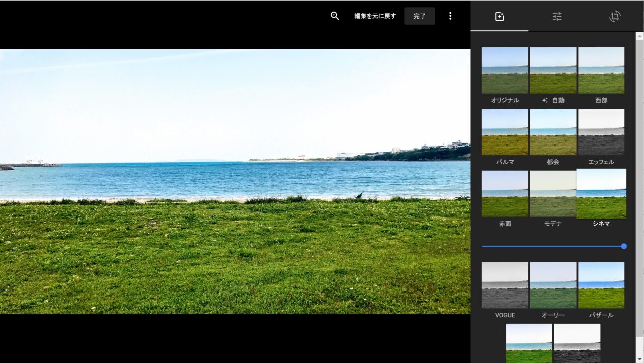
Task: Apply the エッフェル black-and-white filter
Action: [x=601, y=132]
